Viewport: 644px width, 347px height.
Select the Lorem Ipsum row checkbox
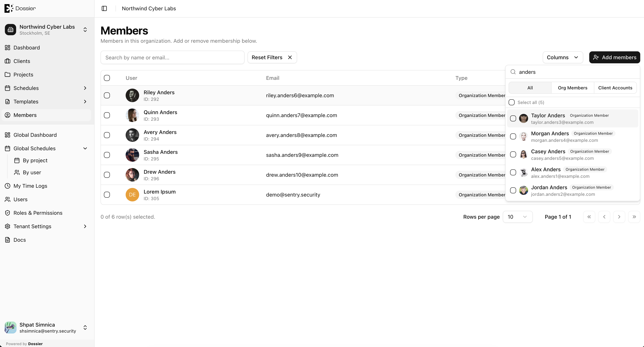(107, 195)
